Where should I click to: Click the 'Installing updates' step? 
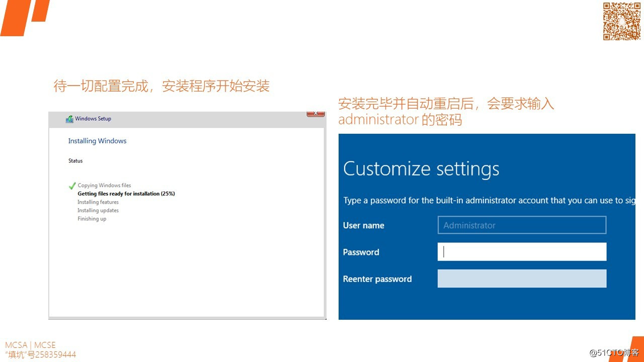pos(98,211)
